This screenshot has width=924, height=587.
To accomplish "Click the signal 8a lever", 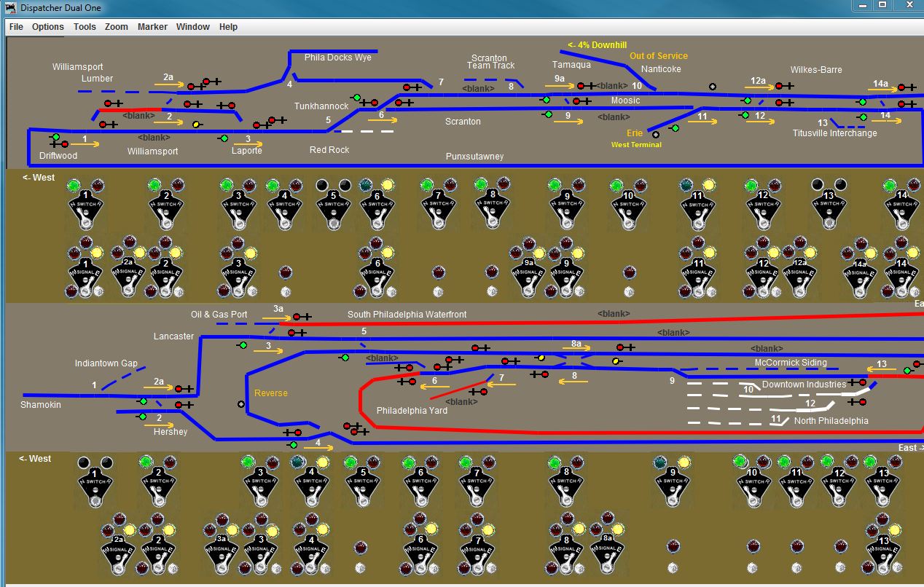I will pyautogui.click(x=607, y=552).
